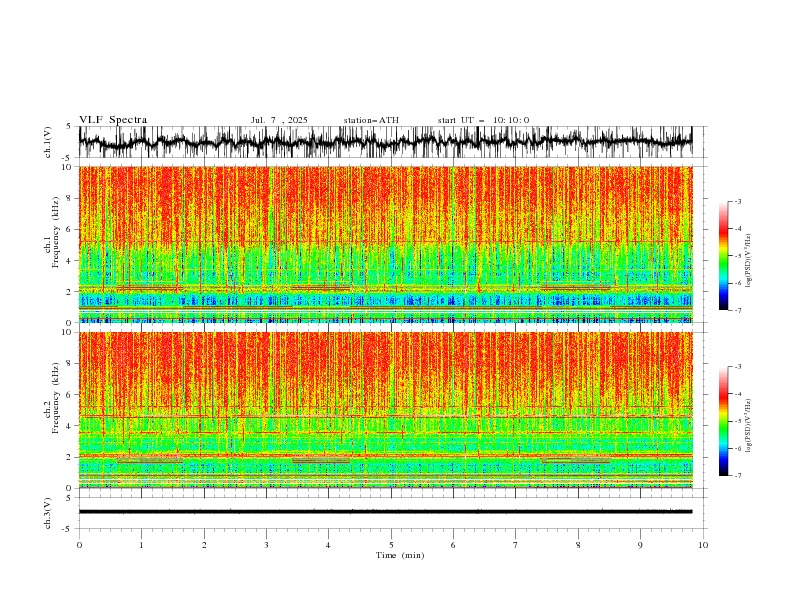
Task: Click the ch.1 spectrogram plot area
Action: 385,244
